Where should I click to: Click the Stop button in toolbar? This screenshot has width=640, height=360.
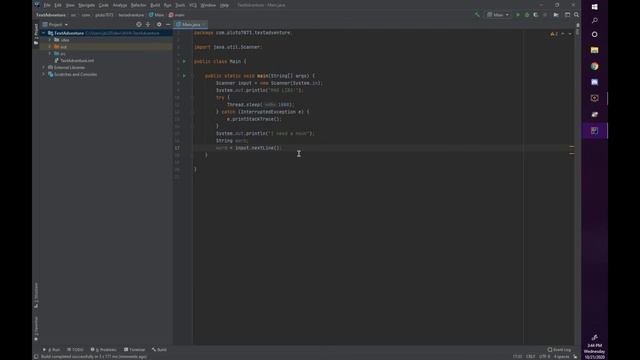545,15
